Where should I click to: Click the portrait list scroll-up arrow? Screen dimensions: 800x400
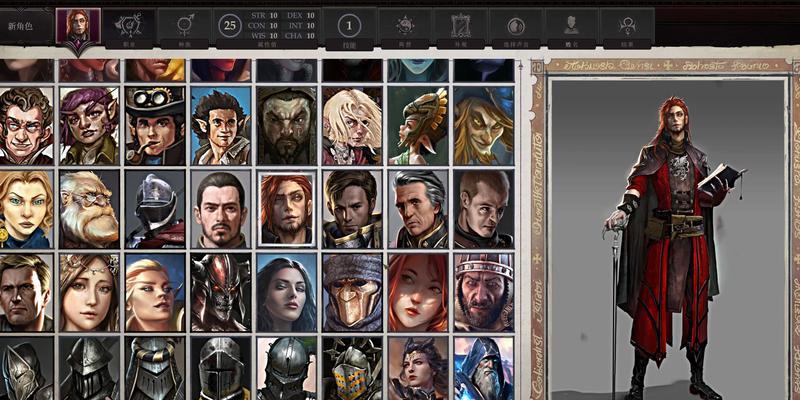520,65
